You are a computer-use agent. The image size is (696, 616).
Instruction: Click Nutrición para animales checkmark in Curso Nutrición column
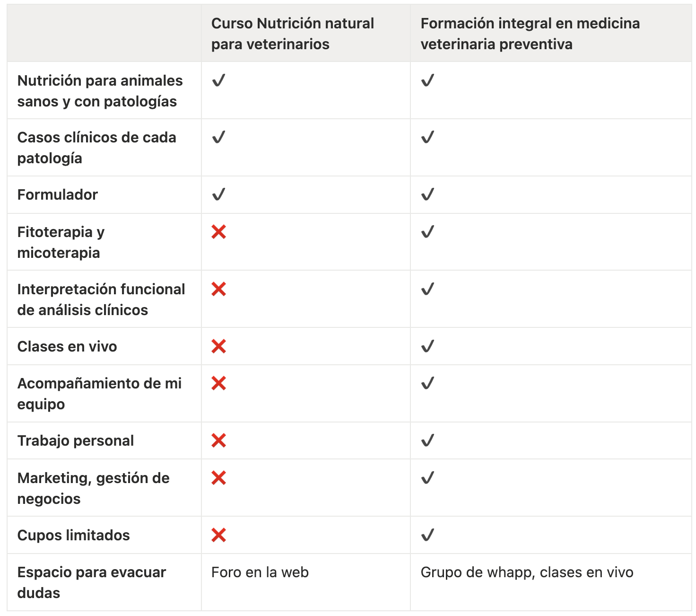coord(218,80)
